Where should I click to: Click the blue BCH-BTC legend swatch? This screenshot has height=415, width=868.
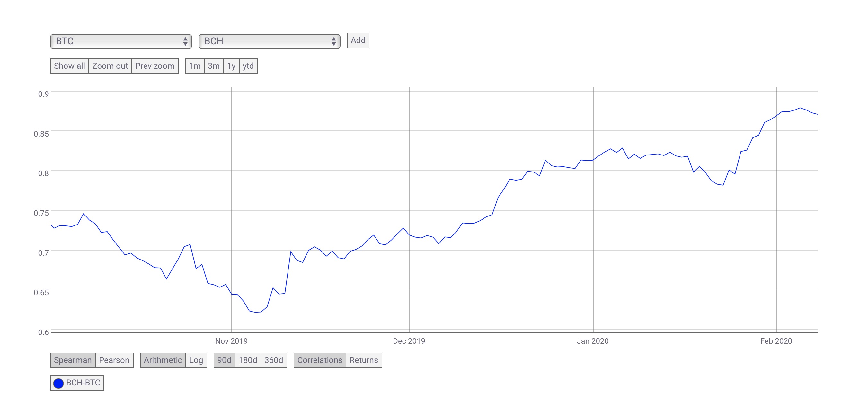[58, 383]
